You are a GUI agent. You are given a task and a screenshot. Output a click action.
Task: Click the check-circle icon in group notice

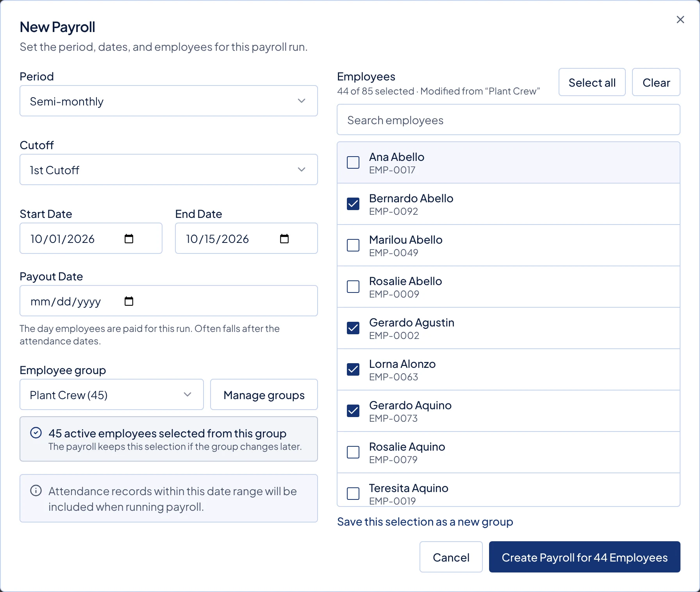pyautogui.click(x=36, y=433)
